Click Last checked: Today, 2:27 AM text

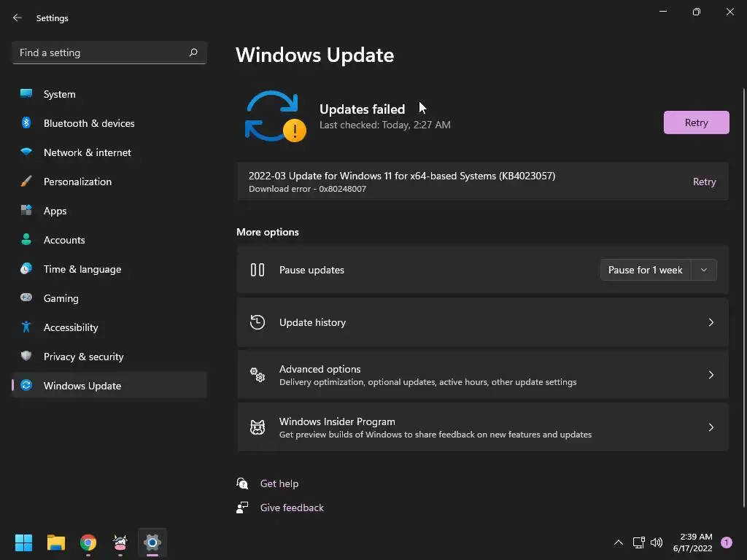385,125
